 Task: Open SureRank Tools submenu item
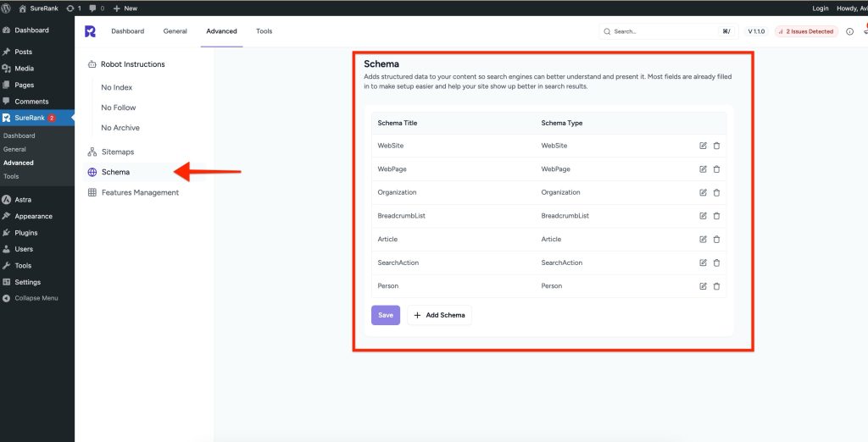pyautogui.click(x=11, y=176)
